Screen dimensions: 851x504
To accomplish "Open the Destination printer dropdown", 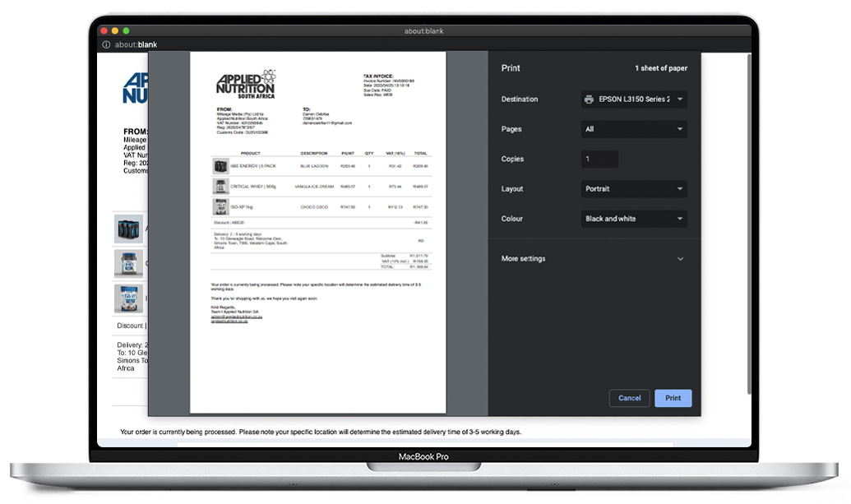I will click(x=634, y=99).
